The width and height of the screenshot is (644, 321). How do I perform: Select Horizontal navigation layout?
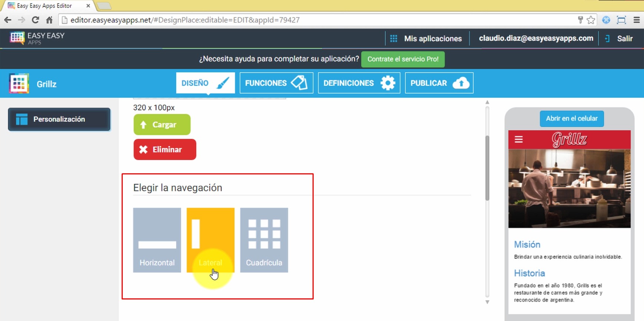point(157,240)
